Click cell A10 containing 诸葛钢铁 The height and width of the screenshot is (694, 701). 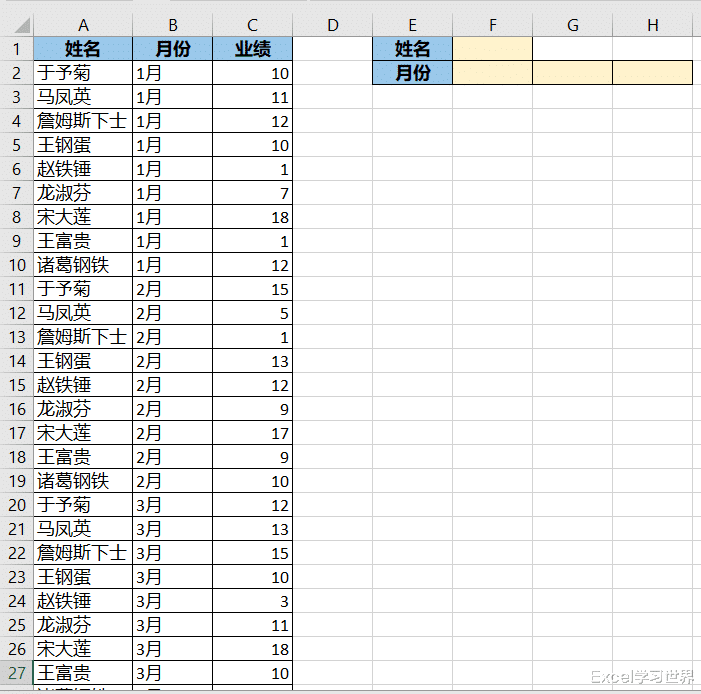pyautogui.click(x=83, y=265)
